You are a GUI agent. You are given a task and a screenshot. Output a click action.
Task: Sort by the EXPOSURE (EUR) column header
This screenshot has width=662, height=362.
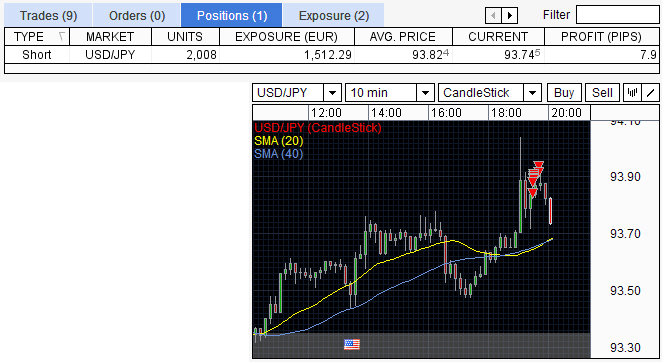tap(287, 37)
